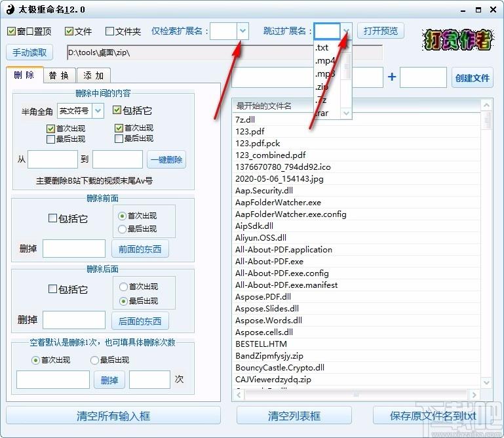Click the 仅检索扩展名 text box
Image resolution: width=504 pixels, height=438 pixels.
point(223,31)
